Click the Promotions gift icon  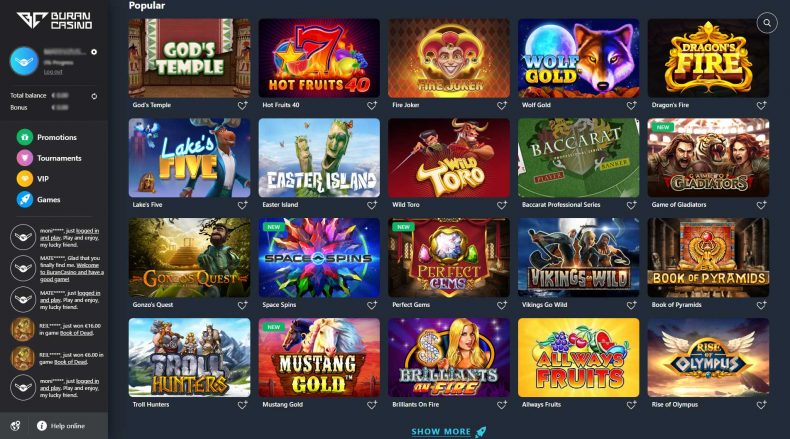pos(25,137)
